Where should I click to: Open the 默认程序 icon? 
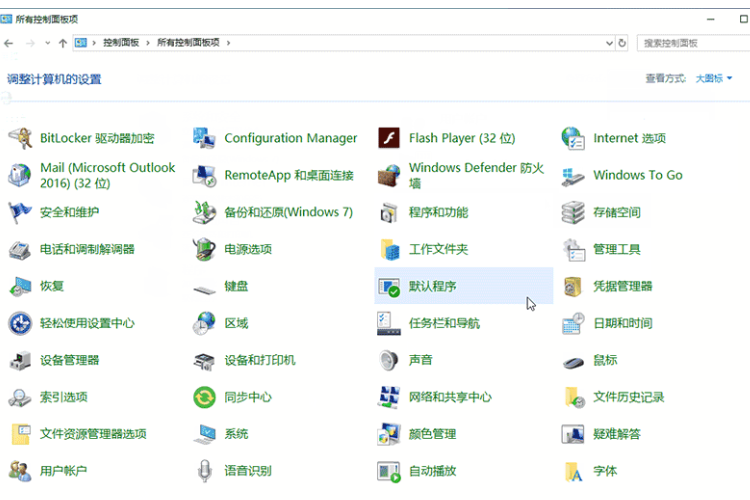pyautogui.click(x=389, y=286)
